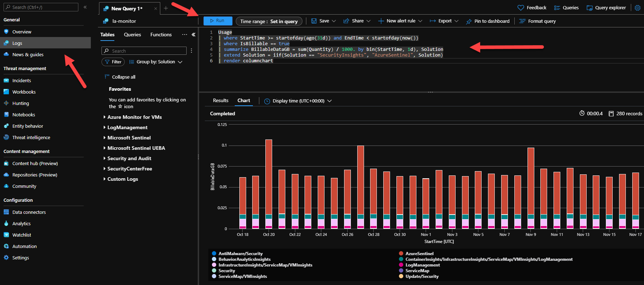Open Incidents in the sidebar
This screenshot has width=644, height=285.
click(x=21, y=81)
